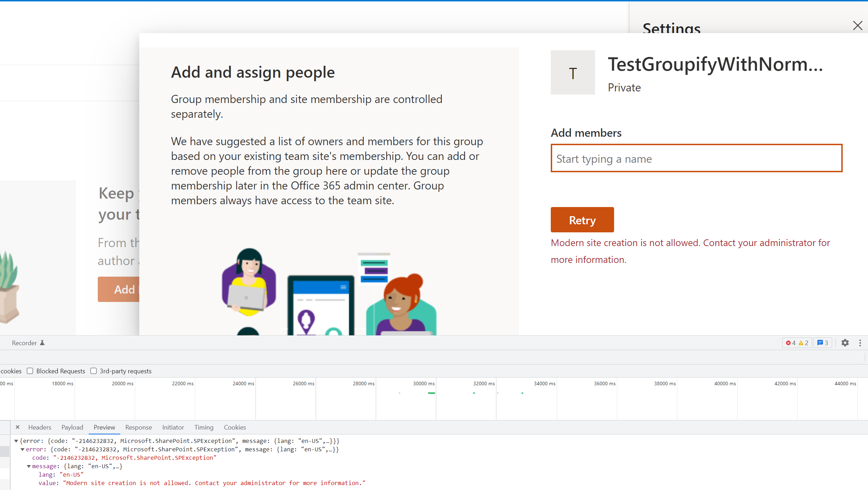868x490 pixels.
Task: Switch to the Response tab
Action: click(x=139, y=427)
